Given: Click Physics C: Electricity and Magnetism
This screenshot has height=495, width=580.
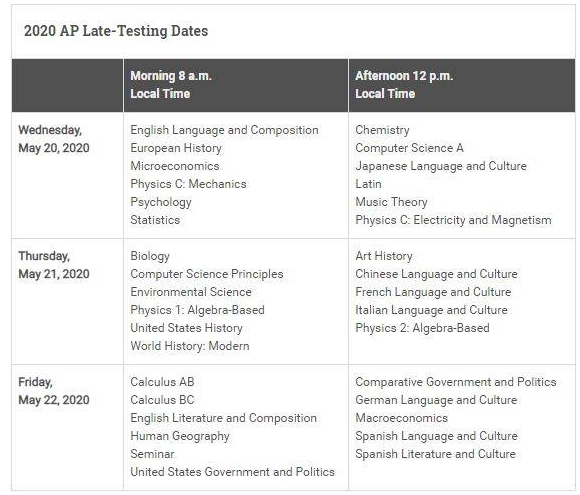Looking at the screenshot, I should pyautogui.click(x=453, y=220).
